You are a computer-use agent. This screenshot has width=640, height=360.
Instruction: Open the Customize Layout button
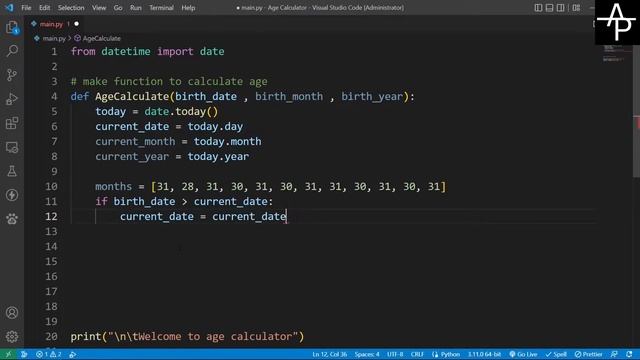tap(576, 8)
